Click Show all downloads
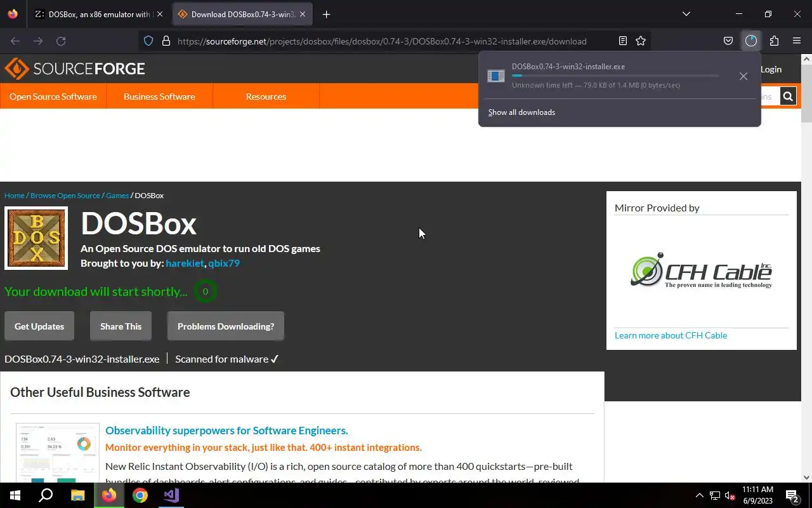This screenshot has height=508, width=812. coord(521,112)
